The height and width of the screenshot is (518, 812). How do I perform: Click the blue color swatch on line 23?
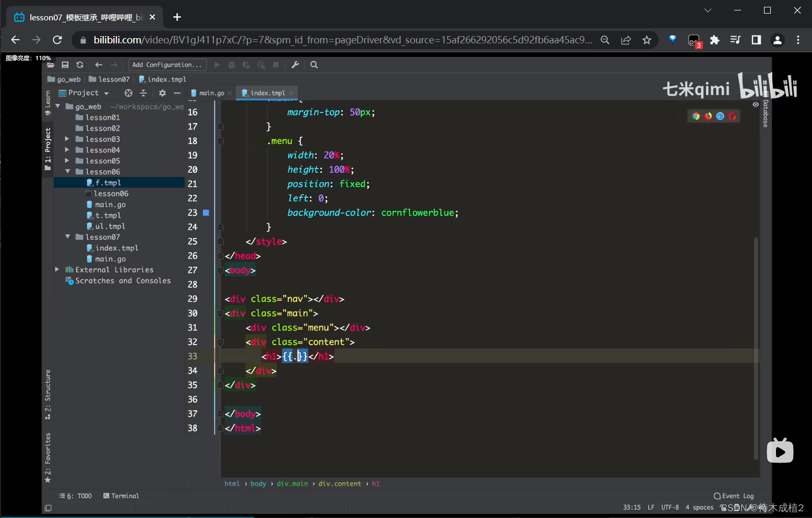point(206,213)
